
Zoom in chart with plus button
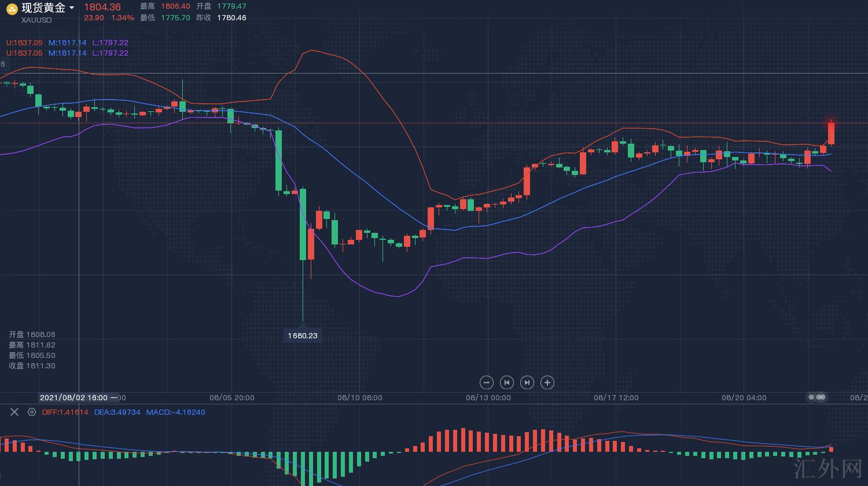(547, 382)
